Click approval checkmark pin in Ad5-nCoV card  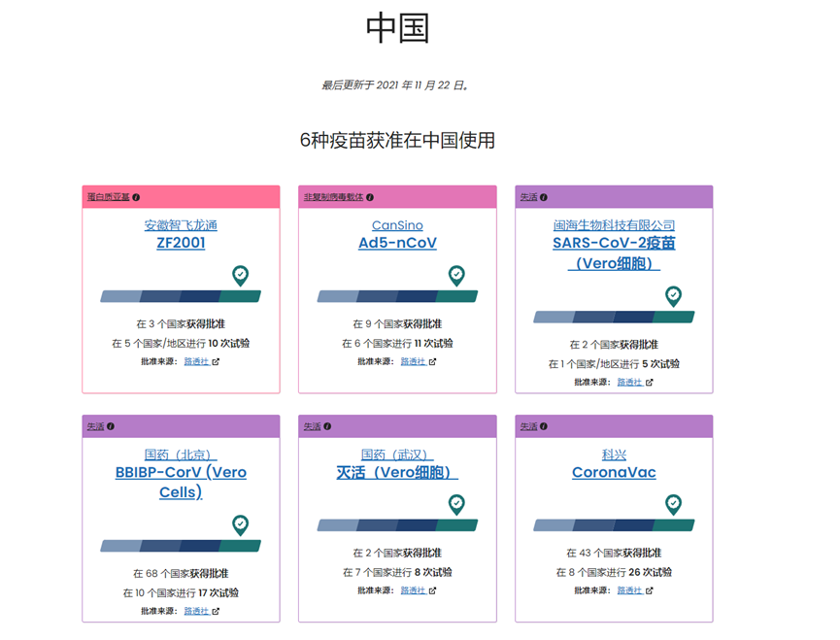pyautogui.click(x=456, y=276)
